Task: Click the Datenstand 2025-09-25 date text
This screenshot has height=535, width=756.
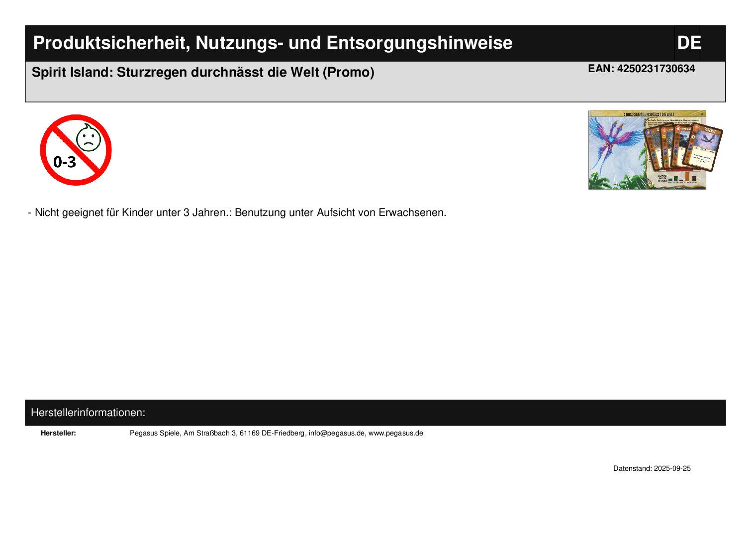Action: pos(652,468)
